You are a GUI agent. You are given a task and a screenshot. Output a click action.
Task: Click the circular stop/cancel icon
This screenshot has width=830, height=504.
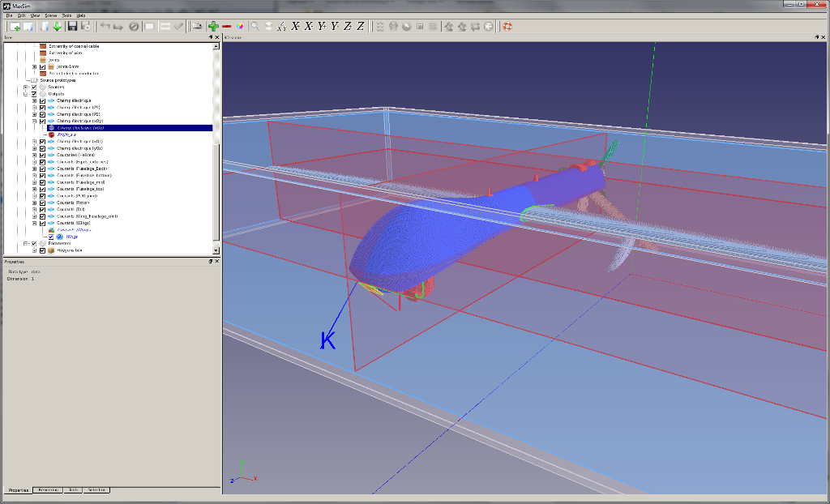point(134,27)
